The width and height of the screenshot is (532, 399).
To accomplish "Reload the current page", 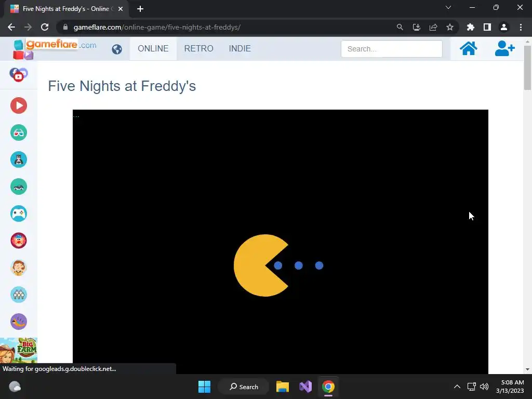I will point(45,27).
